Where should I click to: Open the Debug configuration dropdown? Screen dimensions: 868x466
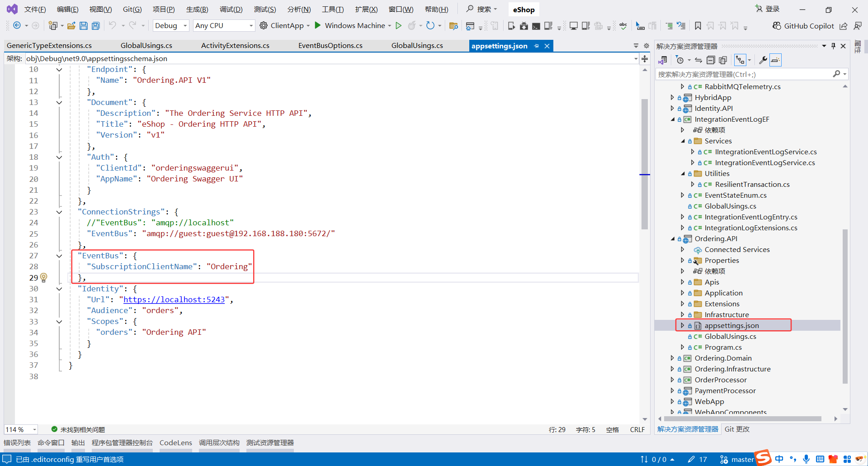coord(171,26)
